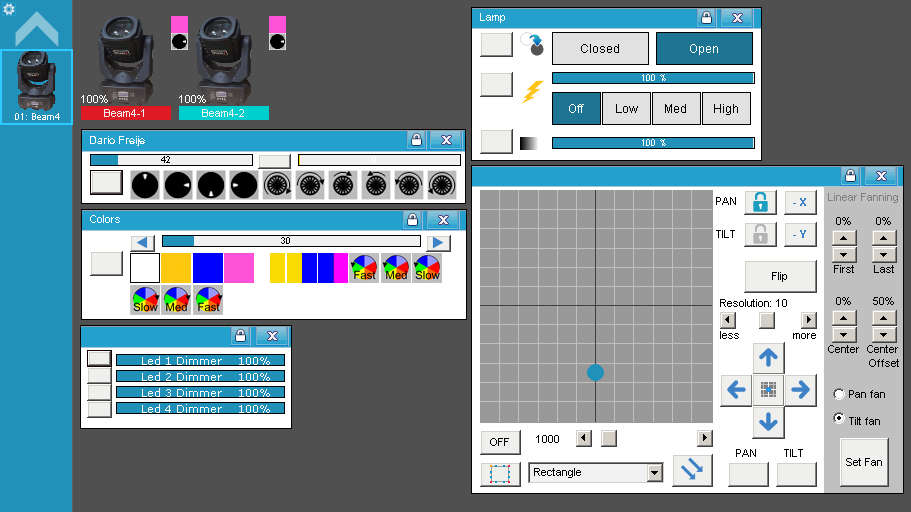Select the Tilt fan radio button
This screenshot has width=911, height=512.
coord(839,418)
